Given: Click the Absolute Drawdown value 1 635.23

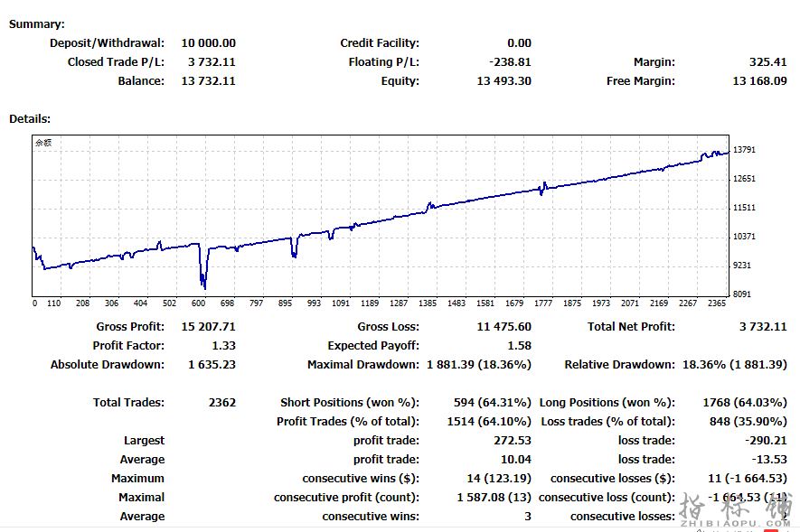Looking at the screenshot, I should (212, 364).
